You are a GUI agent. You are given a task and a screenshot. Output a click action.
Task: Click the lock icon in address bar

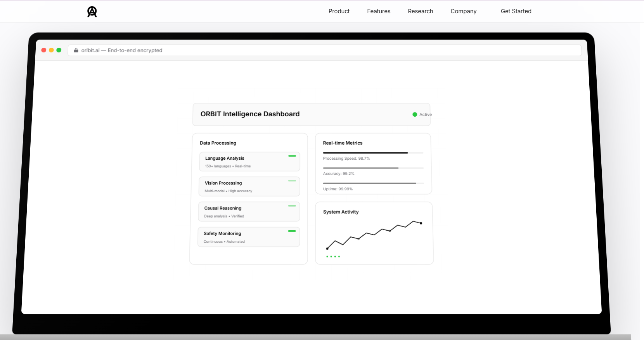click(76, 50)
